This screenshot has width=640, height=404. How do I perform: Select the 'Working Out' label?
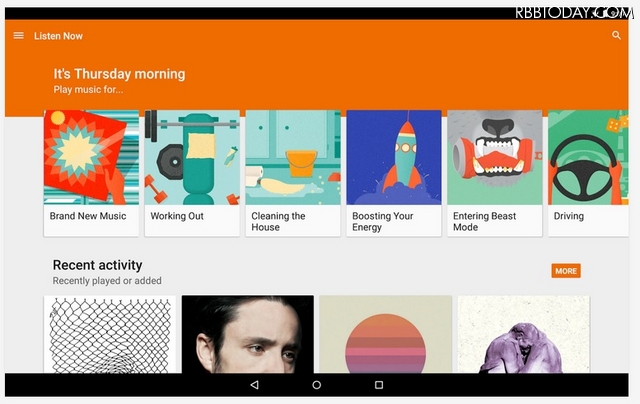point(177,216)
